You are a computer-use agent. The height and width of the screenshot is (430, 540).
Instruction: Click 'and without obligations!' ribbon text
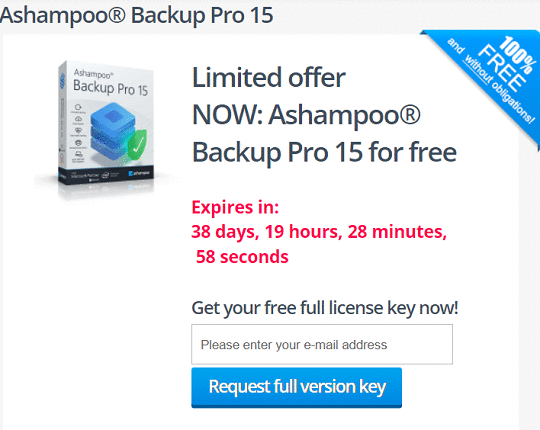(x=491, y=80)
